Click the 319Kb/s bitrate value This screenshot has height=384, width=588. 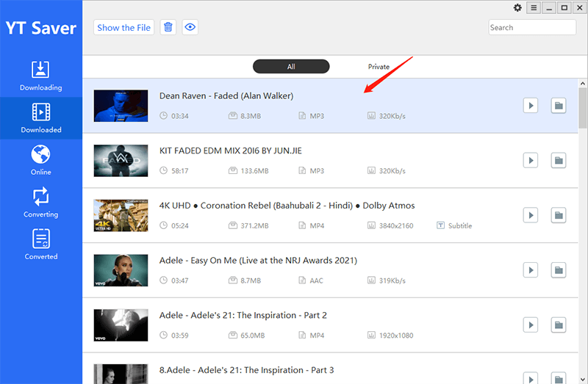coord(392,280)
